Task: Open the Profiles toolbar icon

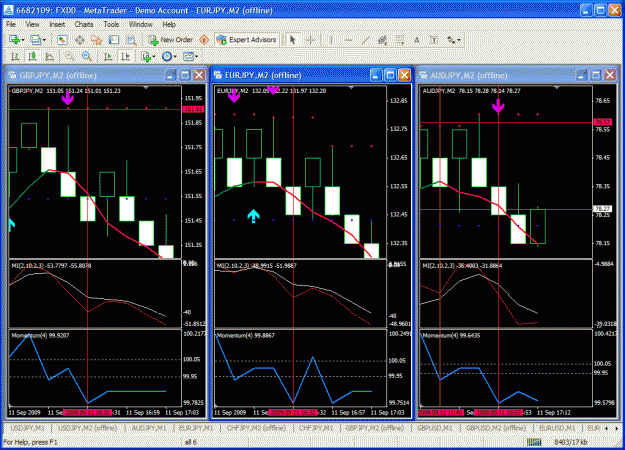Action: pyautogui.click(x=35, y=40)
